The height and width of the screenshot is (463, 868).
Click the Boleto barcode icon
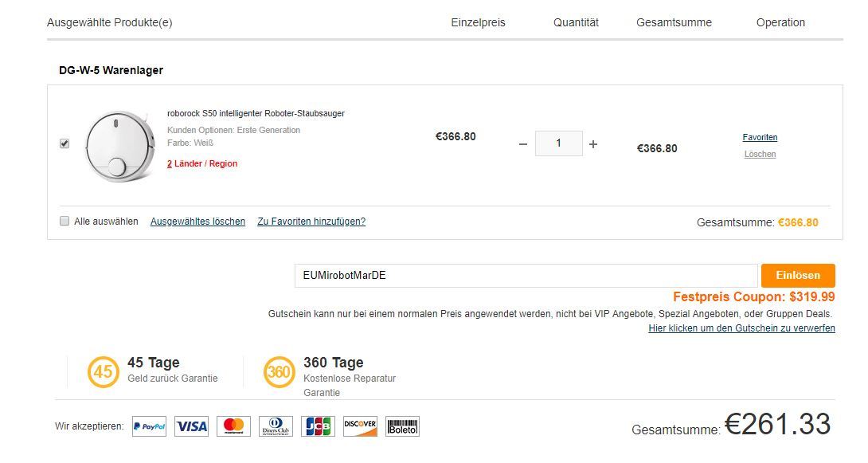(402, 426)
